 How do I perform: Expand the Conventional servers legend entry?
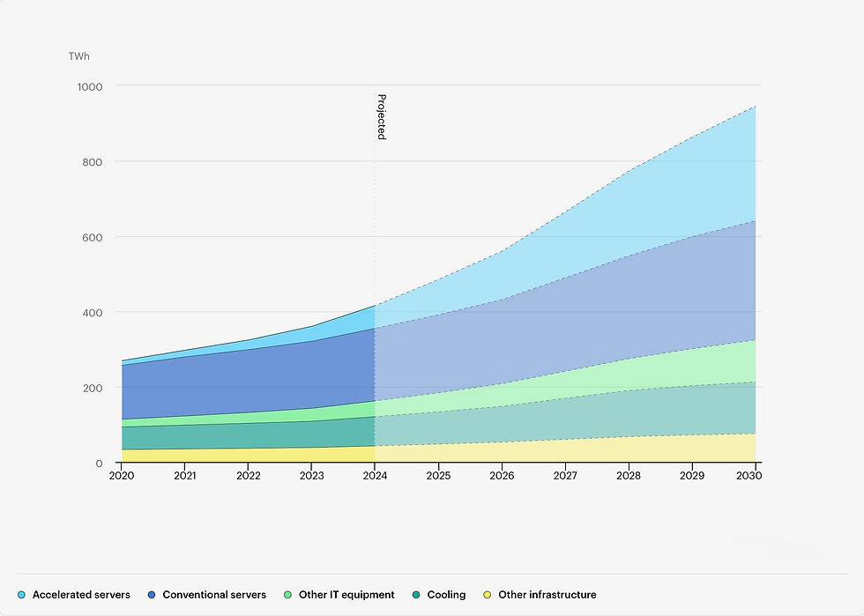tap(206, 595)
